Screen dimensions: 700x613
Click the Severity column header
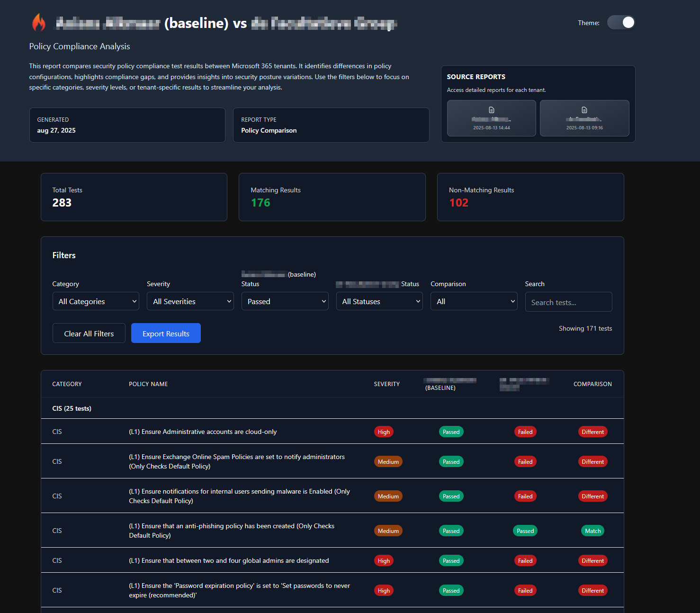pyautogui.click(x=386, y=384)
